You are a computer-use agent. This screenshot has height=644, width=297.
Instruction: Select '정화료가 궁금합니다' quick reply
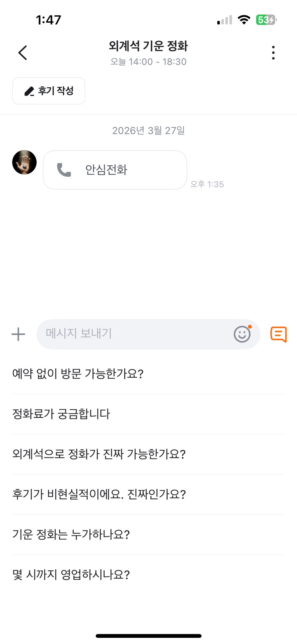click(x=61, y=414)
